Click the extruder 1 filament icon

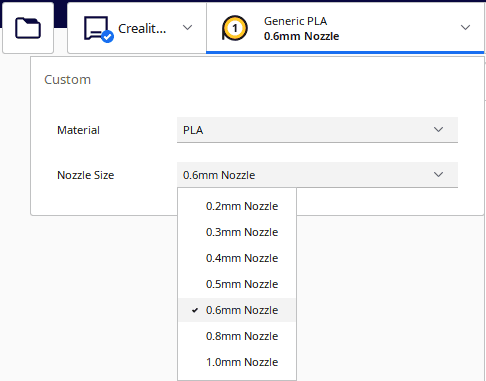pos(235,28)
